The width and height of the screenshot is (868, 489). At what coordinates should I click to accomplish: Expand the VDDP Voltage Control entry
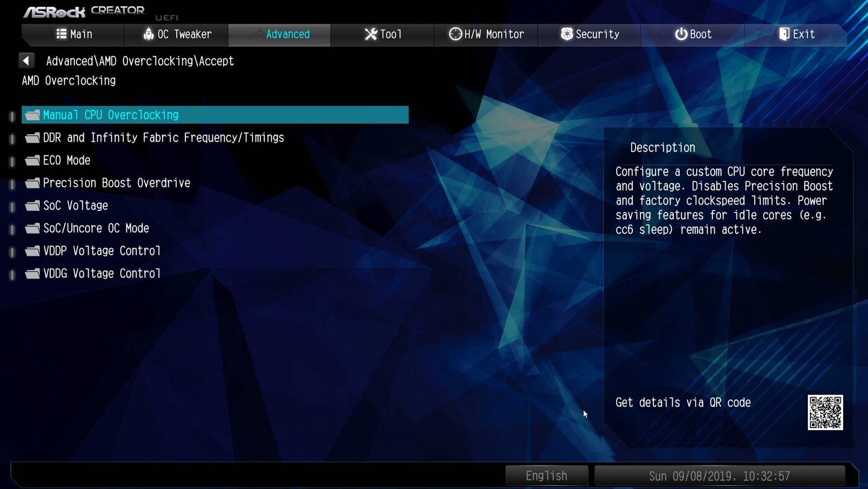[x=102, y=251]
